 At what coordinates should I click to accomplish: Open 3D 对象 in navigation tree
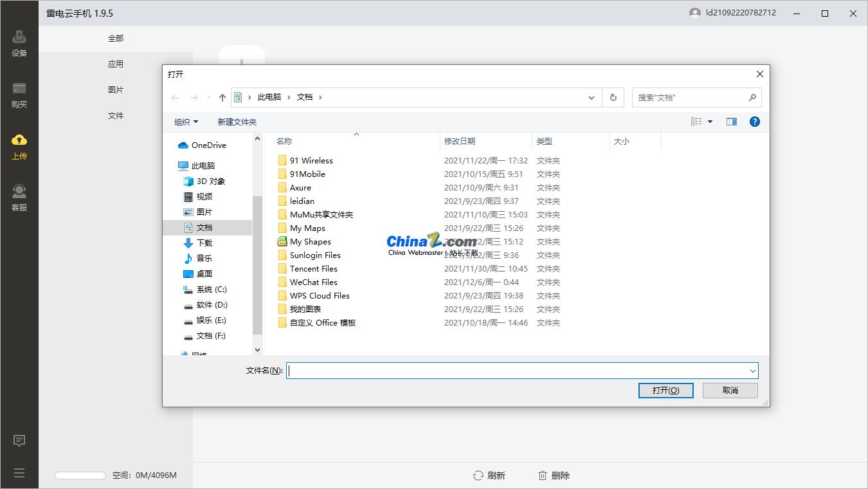coord(204,181)
